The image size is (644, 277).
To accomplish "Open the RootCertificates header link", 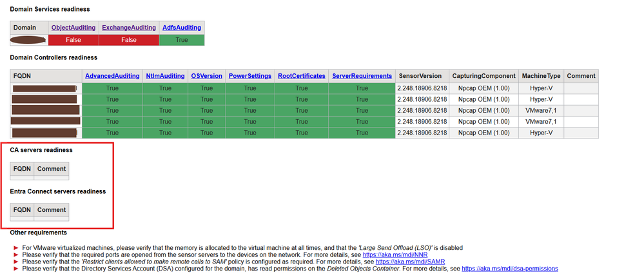I will pyautogui.click(x=302, y=76).
